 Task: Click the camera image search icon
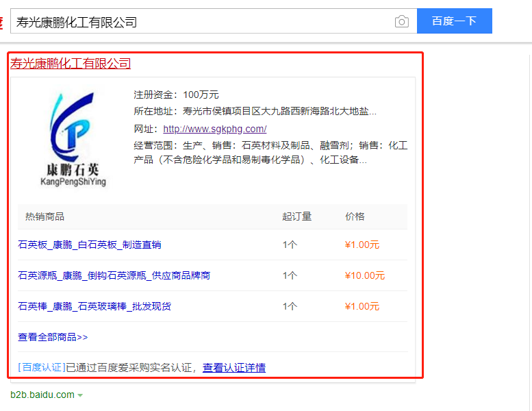[402, 21]
